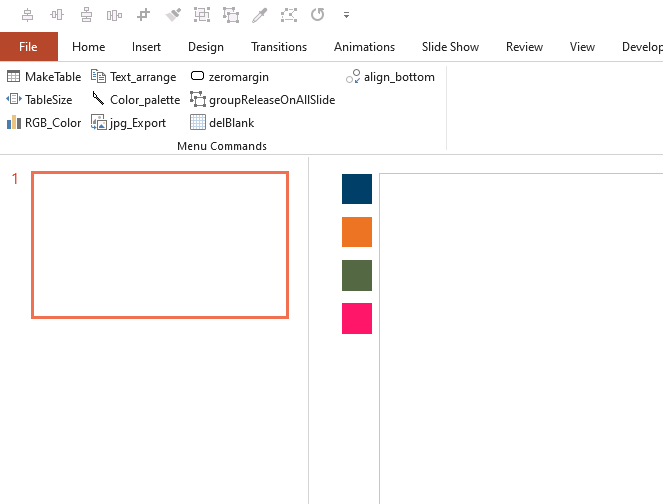663x504 pixels.
Task: Switch to the Review tab
Action: (x=524, y=47)
